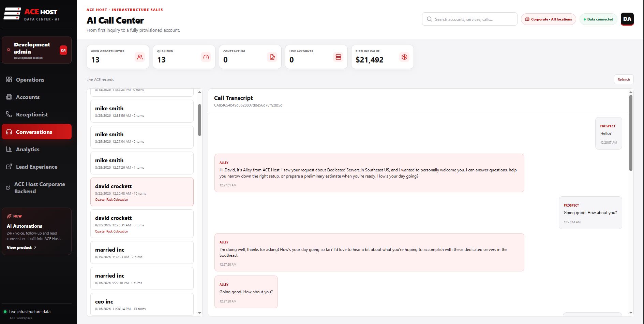Screen dimensions: 644x324
Task: Click the DA avatar at top right
Action: pos(627,19)
